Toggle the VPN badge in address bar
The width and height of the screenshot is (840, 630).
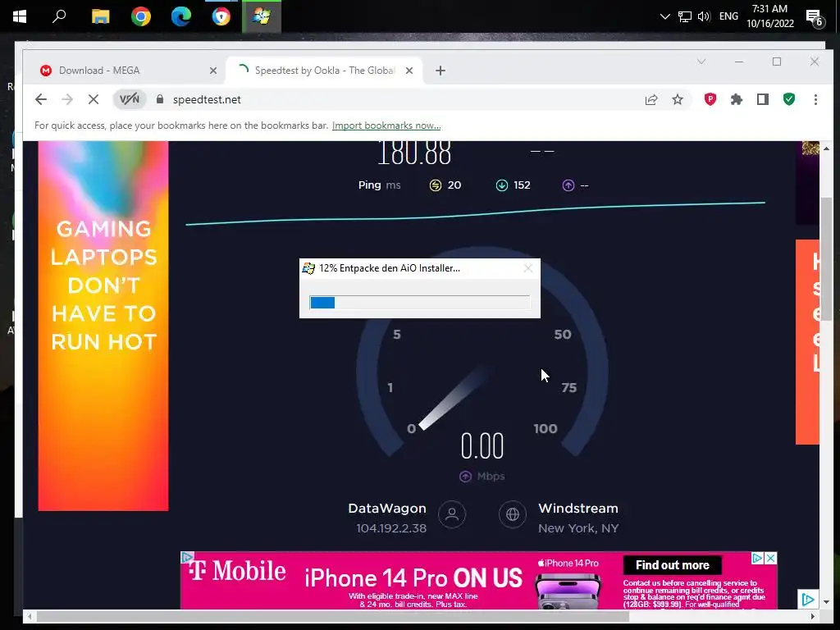click(130, 99)
